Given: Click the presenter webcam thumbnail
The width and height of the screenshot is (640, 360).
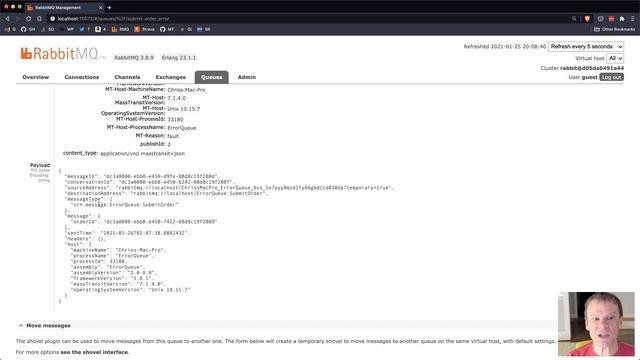Looking at the screenshot, I should click(596, 324).
